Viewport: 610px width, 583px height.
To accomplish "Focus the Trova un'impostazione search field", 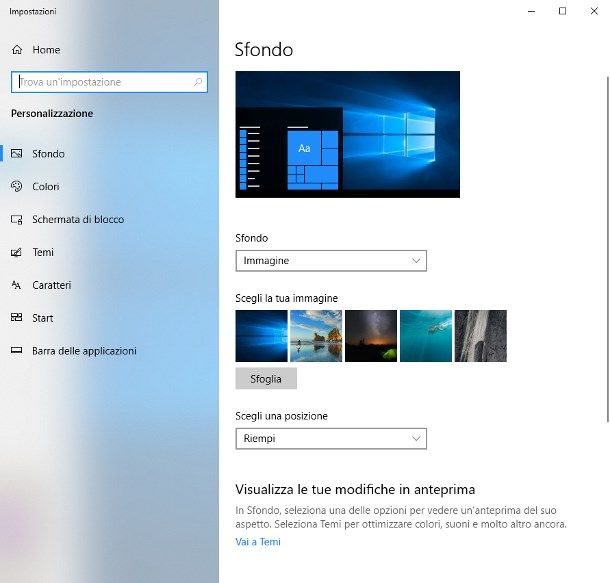I will click(x=109, y=82).
